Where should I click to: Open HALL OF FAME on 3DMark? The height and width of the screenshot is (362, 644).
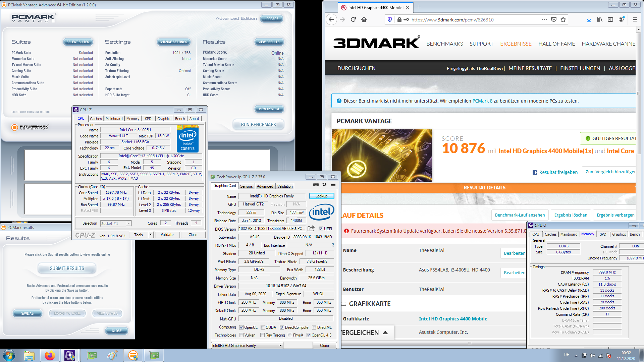point(556,44)
